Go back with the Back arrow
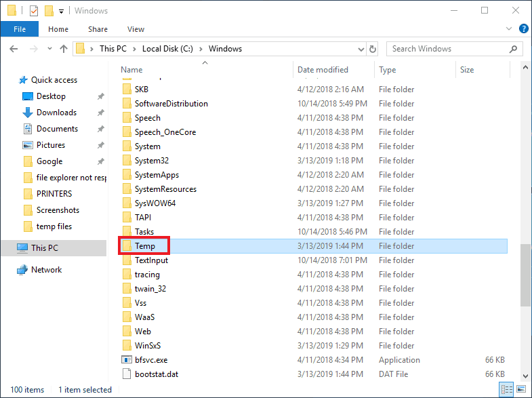532x398 pixels. (x=14, y=49)
